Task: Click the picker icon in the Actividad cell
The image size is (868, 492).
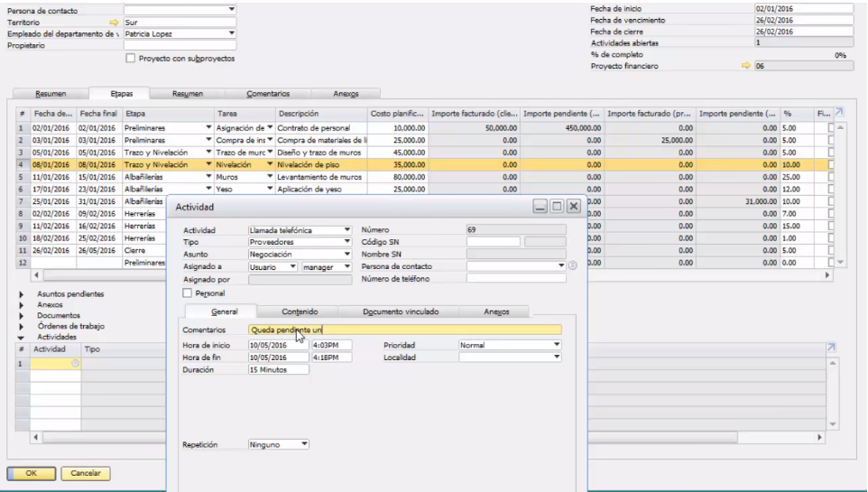Action: point(75,363)
